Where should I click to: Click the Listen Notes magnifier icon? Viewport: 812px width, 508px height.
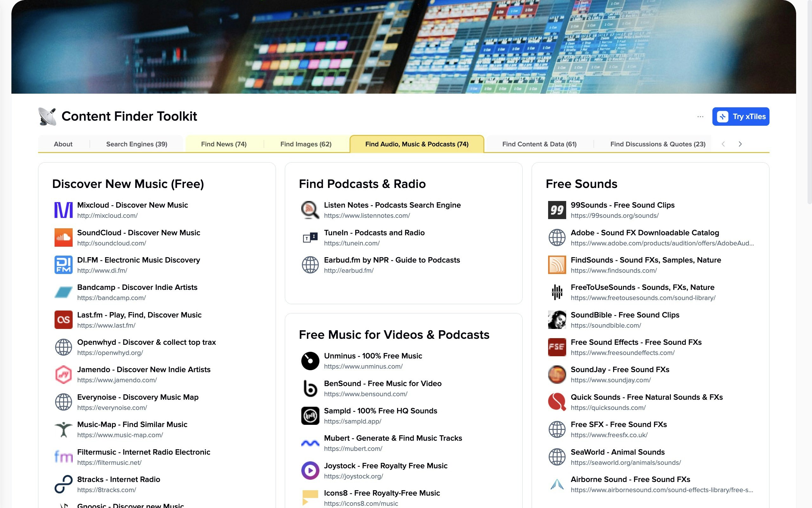(310, 210)
